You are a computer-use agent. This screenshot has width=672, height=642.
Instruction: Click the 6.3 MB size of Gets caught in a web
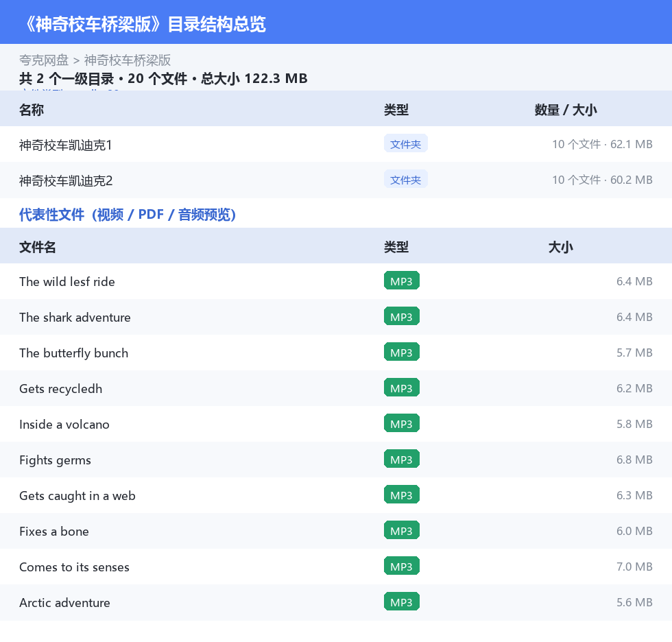634,495
